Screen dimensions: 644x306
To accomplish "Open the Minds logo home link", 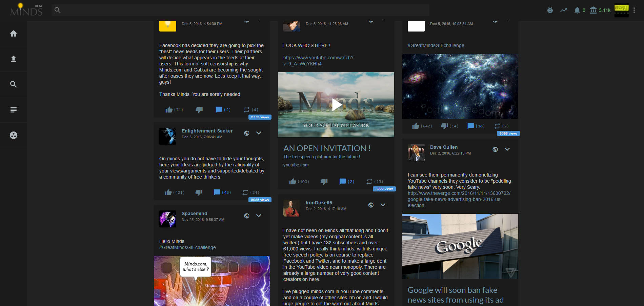I will click(x=26, y=10).
